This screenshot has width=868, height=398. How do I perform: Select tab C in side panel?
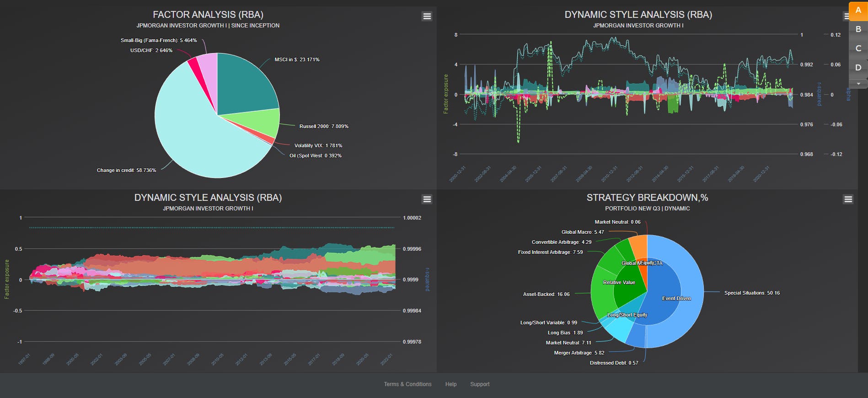coord(858,48)
